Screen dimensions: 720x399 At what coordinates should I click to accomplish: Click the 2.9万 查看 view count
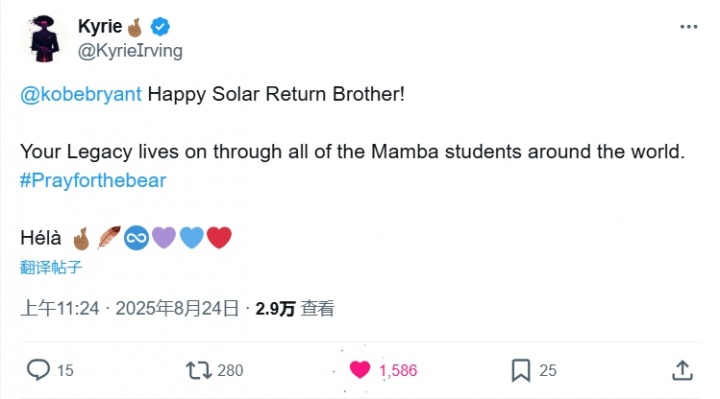pos(295,309)
